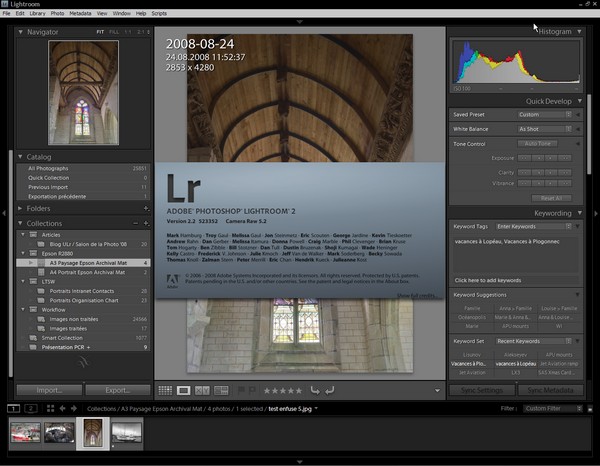Open the toolbar content dropdown arrow
Screen dimensions: 600x466
coord(437,391)
